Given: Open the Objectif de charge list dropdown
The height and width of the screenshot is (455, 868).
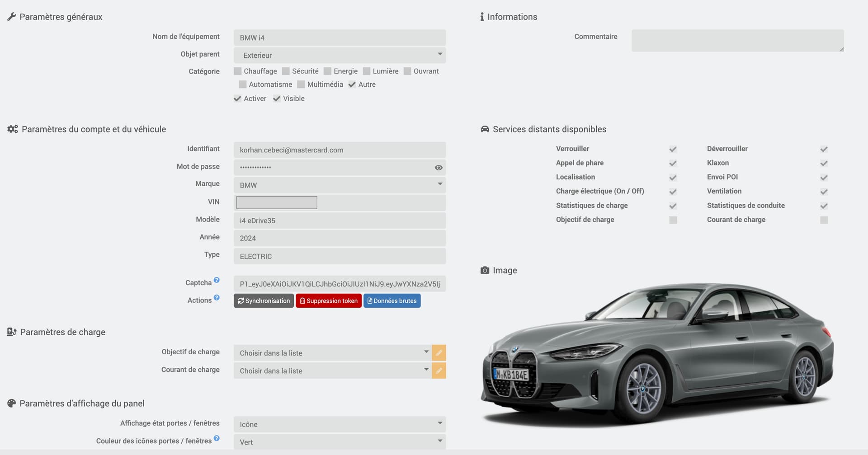Looking at the screenshot, I should pos(333,353).
